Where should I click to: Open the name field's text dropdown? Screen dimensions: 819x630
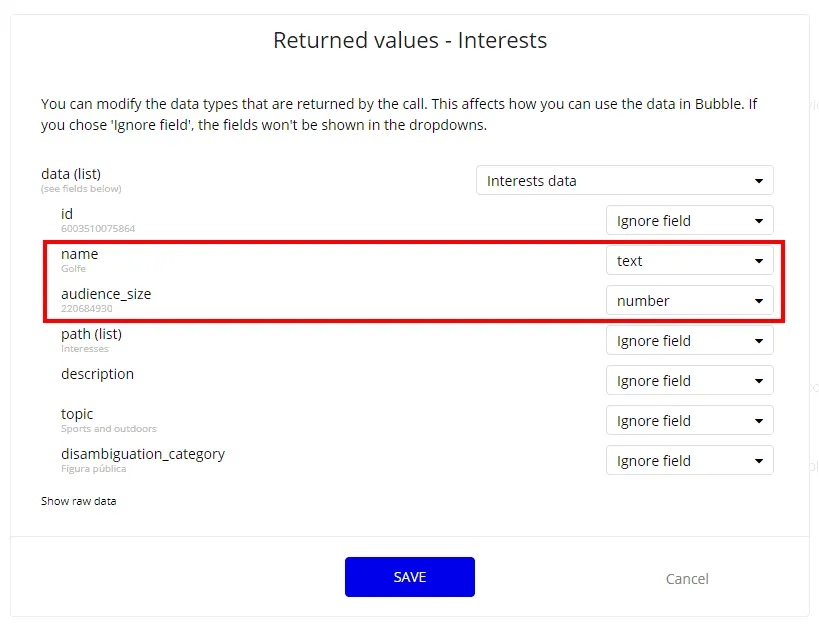pyautogui.click(x=689, y=261)
